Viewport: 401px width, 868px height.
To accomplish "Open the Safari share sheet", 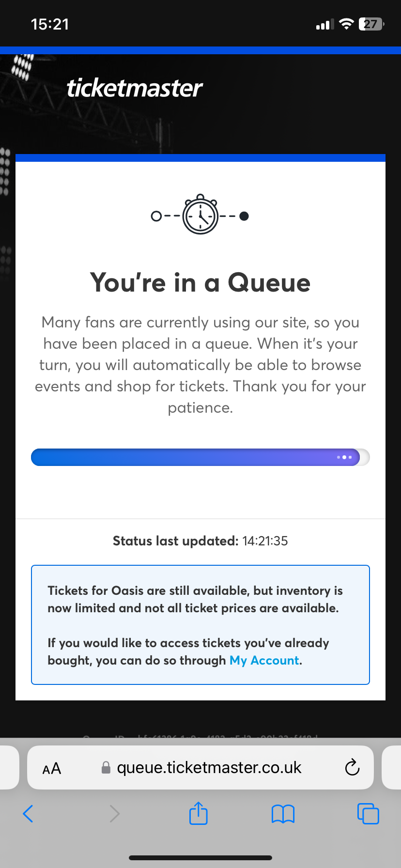I will tap(199, 813).
